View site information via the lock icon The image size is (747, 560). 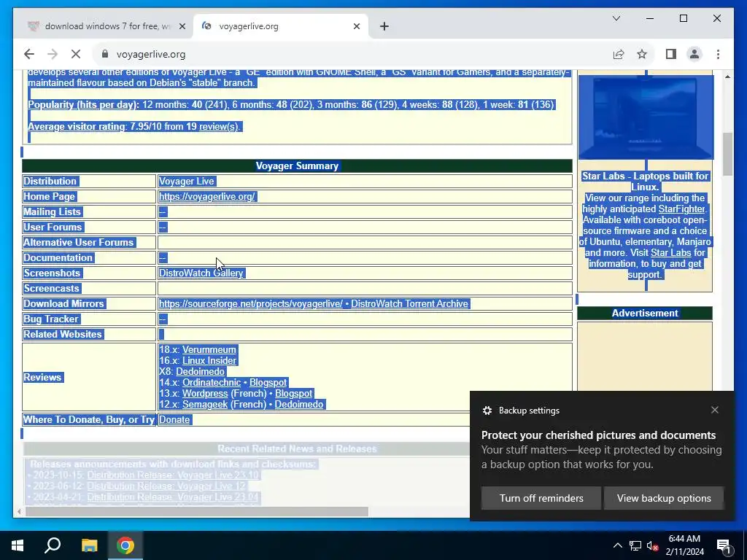(105, 54)
